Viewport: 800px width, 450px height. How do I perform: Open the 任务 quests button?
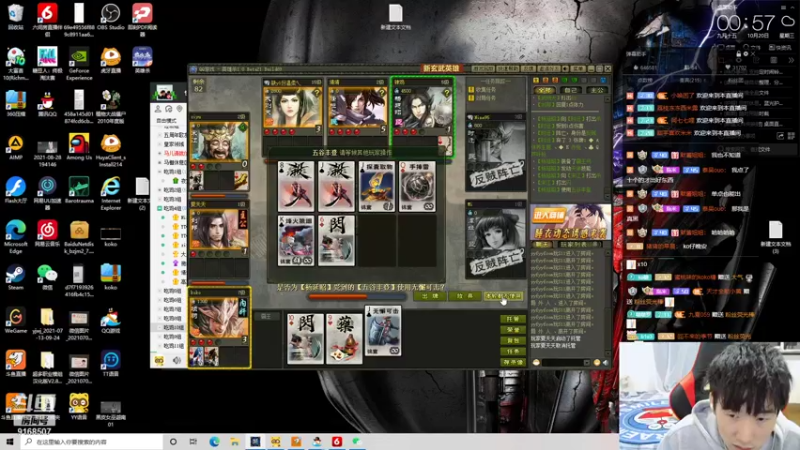513,352
